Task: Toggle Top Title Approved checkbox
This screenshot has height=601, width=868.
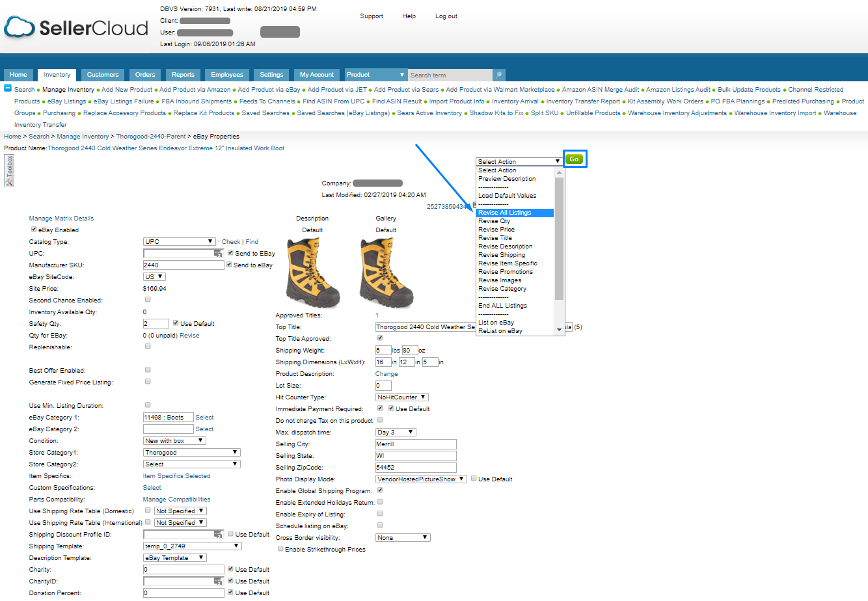Action: (x=380, y=338)
